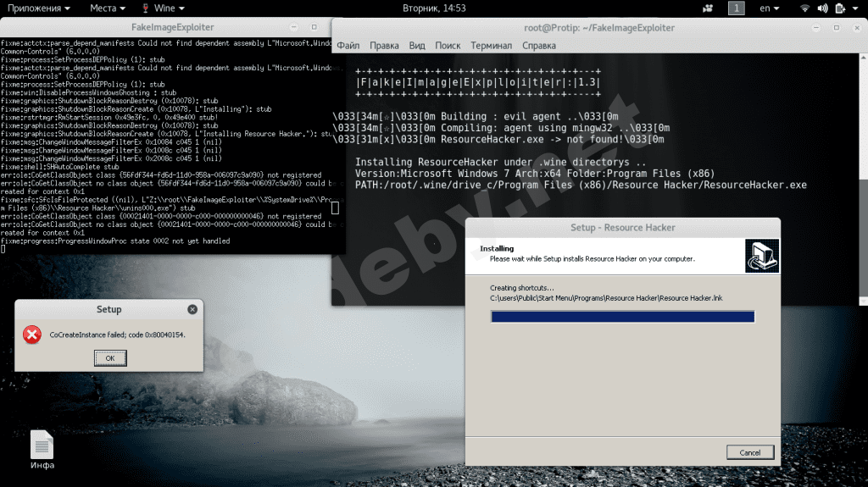Expand the Приложения applications menu
The width and height of the screenshot is (868, 487).
point(39,8)
